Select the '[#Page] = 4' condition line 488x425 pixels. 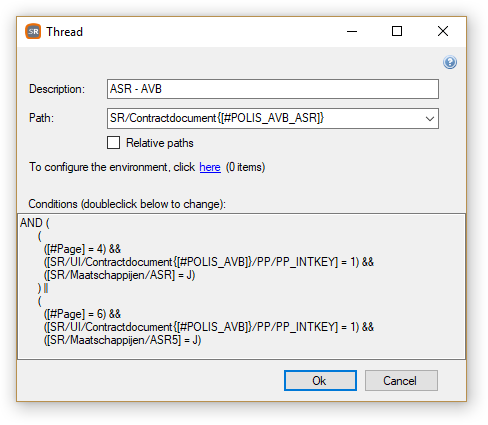click(82, 249)
